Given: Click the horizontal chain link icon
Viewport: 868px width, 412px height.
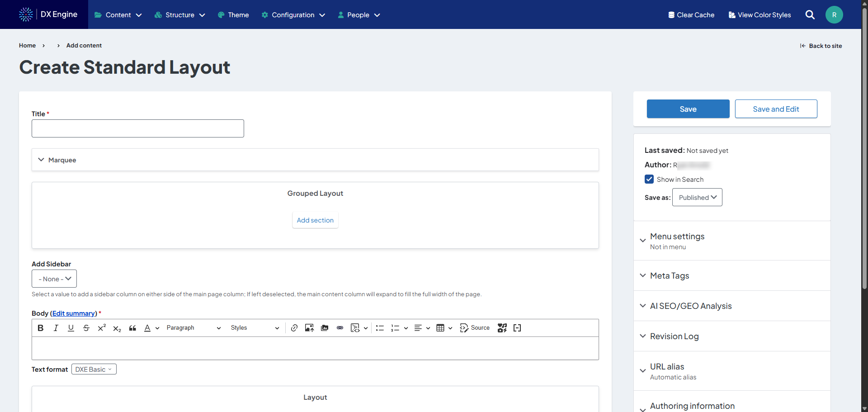Looking at the screenshot, I should tap(340, 328).
